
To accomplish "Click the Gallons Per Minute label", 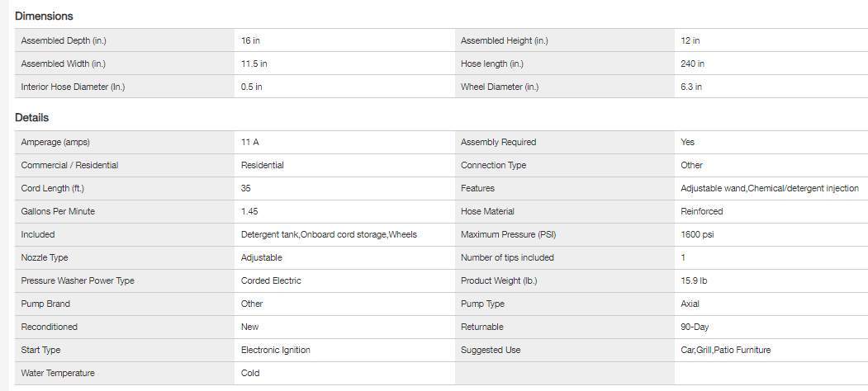I will pos(58,211).
